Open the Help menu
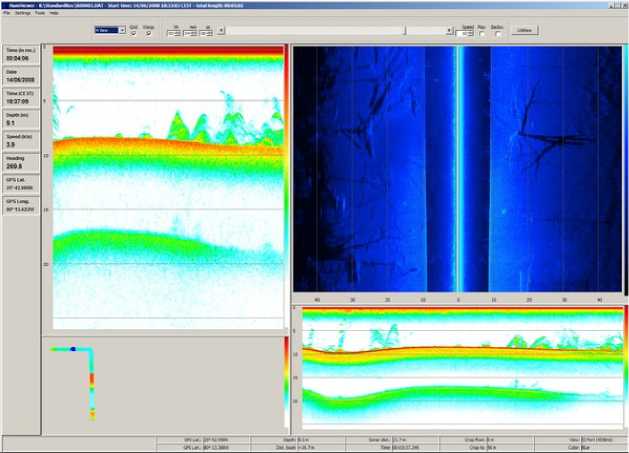Viewport: 629px width, 453px height. (54, 13)
